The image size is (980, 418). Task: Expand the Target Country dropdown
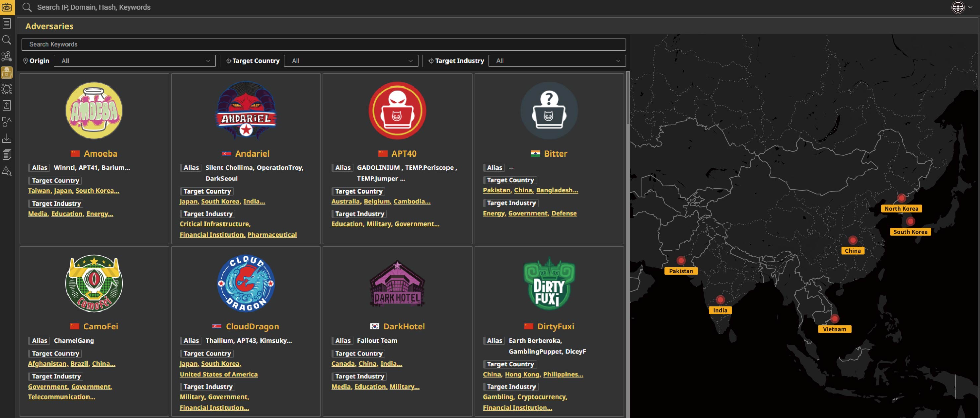tap(350, 61)
